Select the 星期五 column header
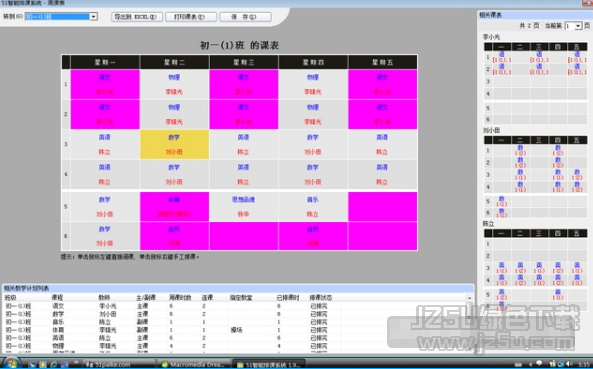 [x=382, y=62]
